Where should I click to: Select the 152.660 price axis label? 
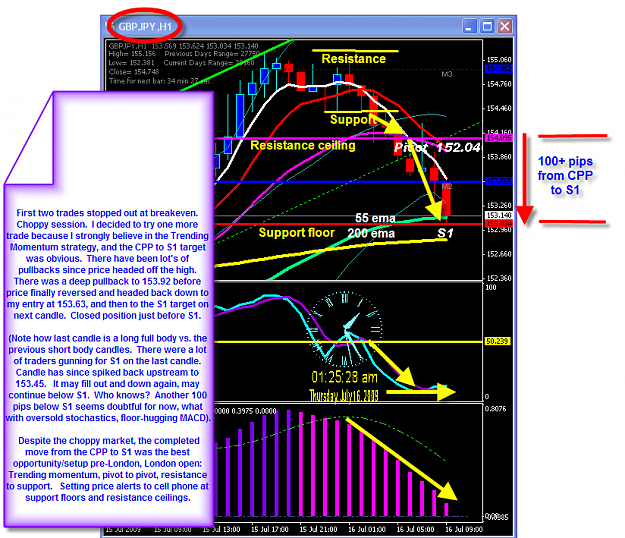tap(499, 254)
